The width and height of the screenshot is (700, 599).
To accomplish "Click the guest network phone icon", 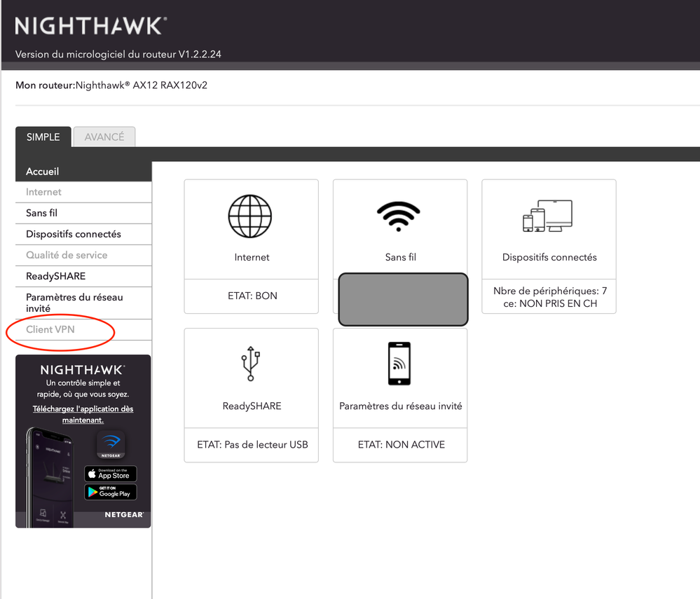I will 399,364.
